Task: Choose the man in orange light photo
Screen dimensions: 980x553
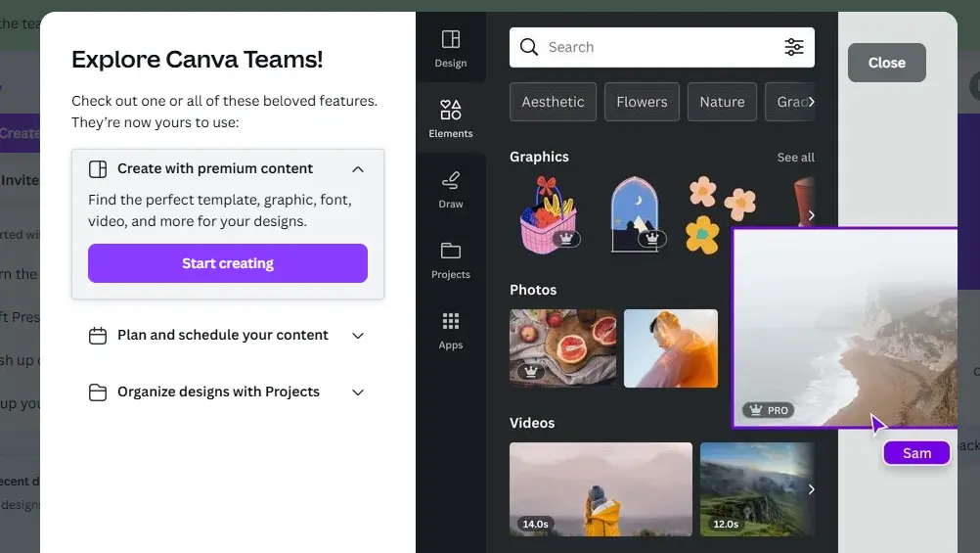Action: click(x=671, y=348)
